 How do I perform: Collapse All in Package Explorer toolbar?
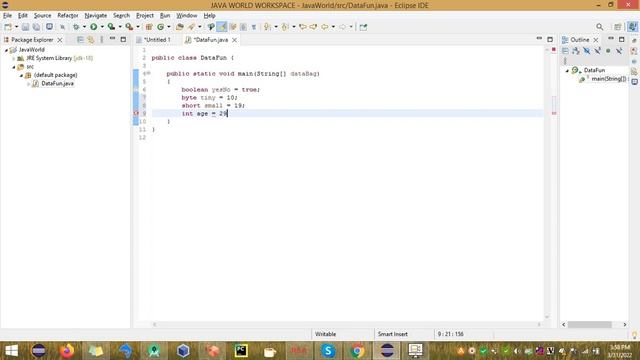(80, 40)
